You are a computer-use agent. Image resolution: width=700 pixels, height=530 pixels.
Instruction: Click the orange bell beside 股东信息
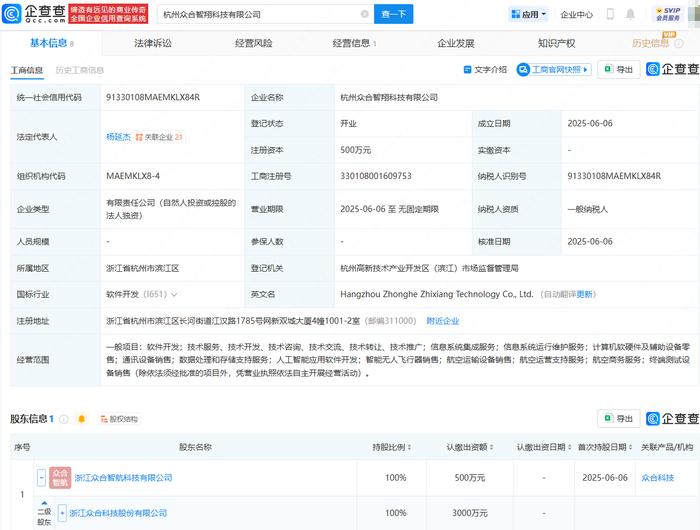pos(81,419)
